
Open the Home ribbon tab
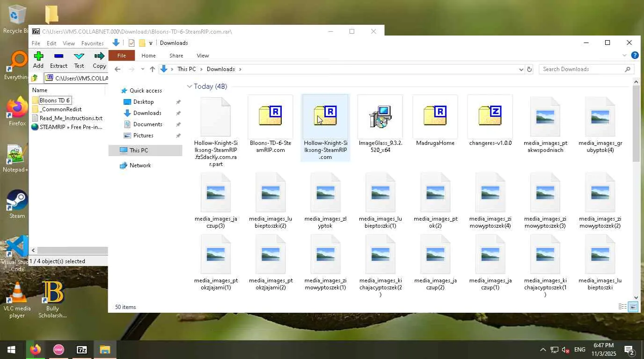pos(148,56)
